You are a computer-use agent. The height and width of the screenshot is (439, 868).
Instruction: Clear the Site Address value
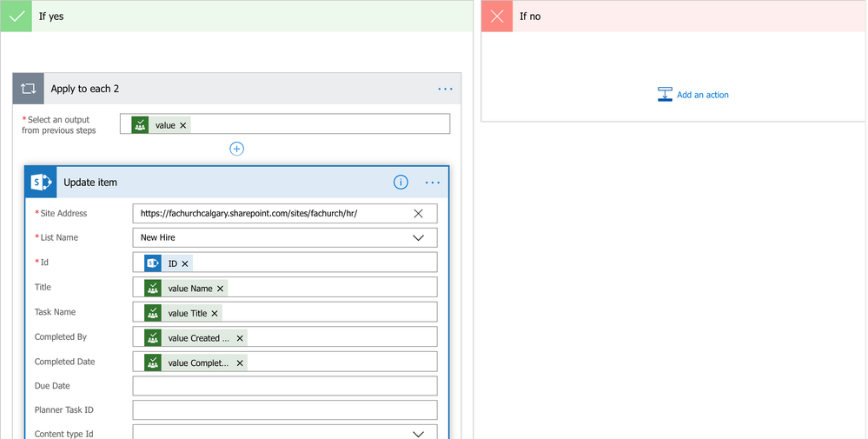point(419,213)
